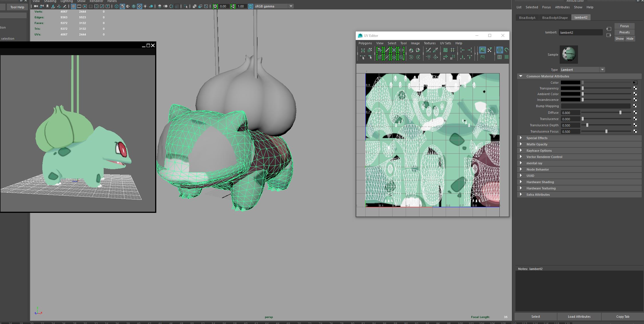Click the pixel snap magnet icon in UV Editor
644x324 pixels.
[507, 50]
